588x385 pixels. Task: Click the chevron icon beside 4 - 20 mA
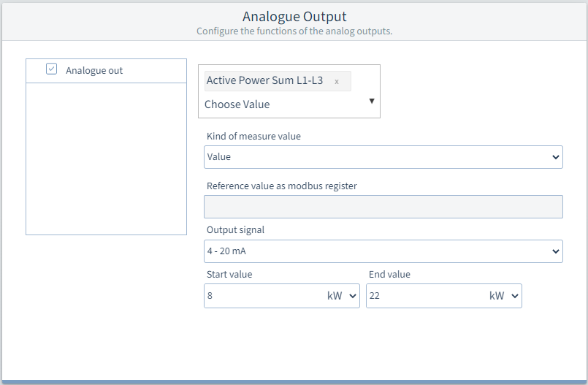pyautogui.click(x=555, y=251)
